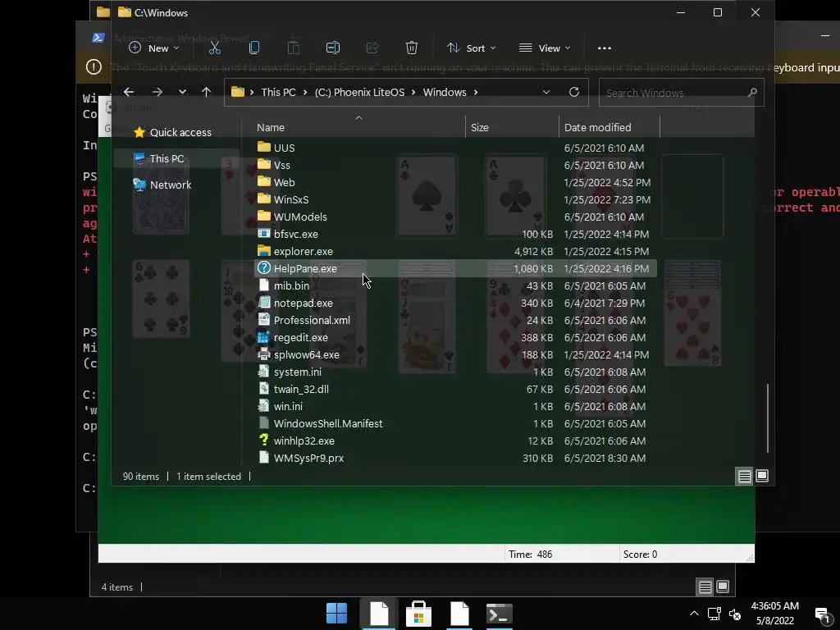Click the notepad.exe file icon
840x630 pixels.
click(263, 303)
